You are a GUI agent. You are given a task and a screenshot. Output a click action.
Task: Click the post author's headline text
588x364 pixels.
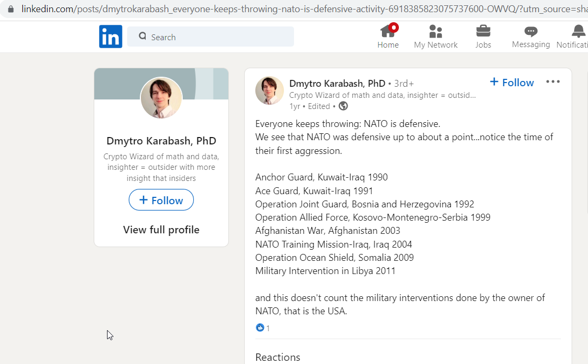click(382, 95)
